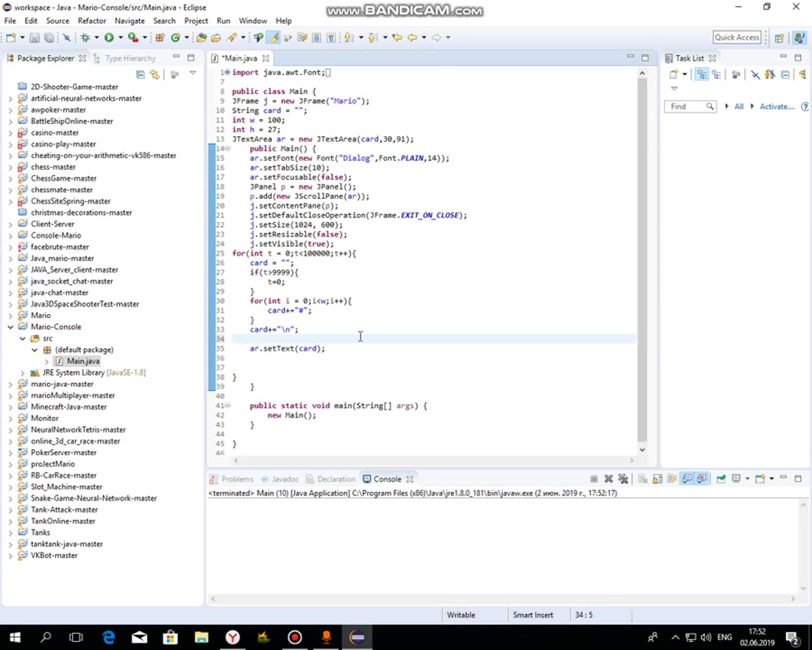The width and height of the screenshot is (812, 650).
Task: Click the Debug bug icon
Action: coord(85,37)
